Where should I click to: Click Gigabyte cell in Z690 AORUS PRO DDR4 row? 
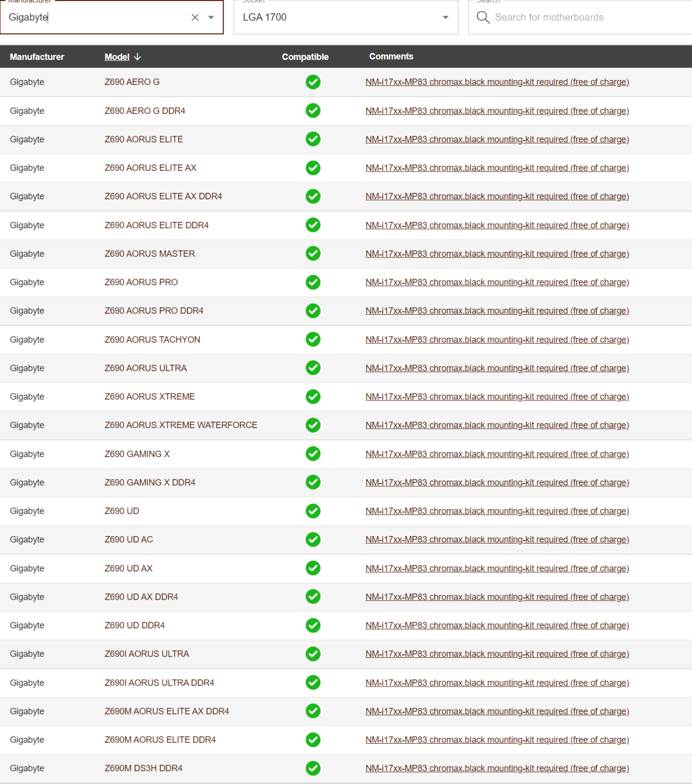coord(27,311)
